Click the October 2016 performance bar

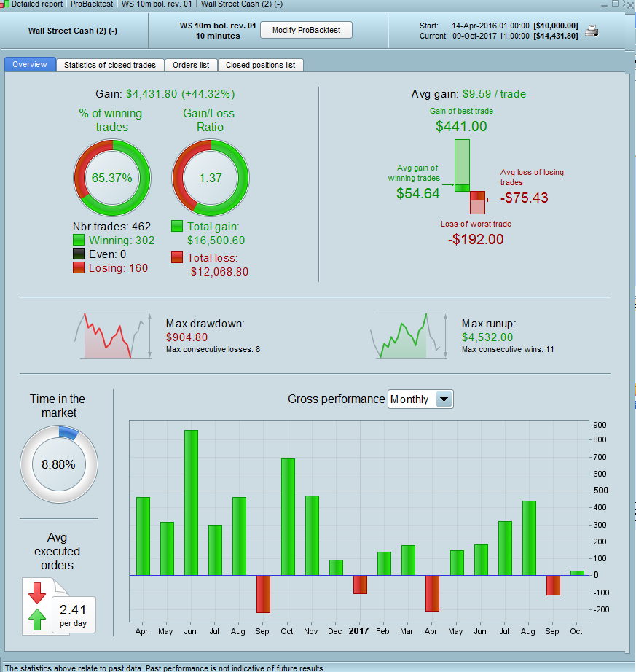pos(288,517)
